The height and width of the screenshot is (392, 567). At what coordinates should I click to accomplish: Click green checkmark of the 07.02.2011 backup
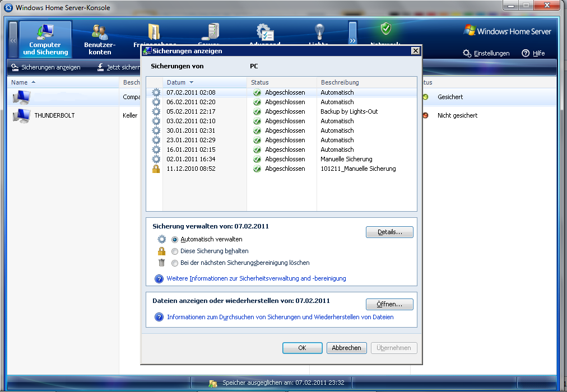coord(257,92)
